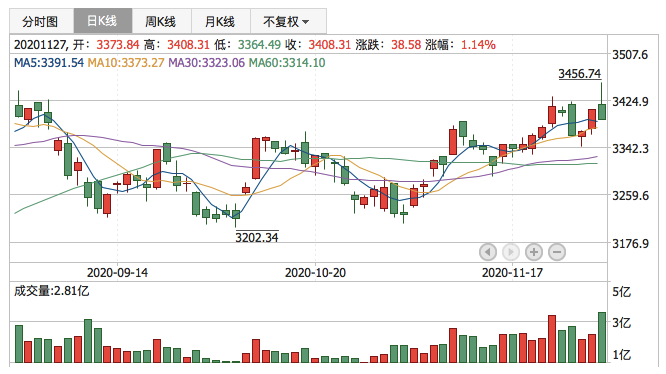
Task: Click the closing price 3408.31 after 收
Action: (329, 45)
